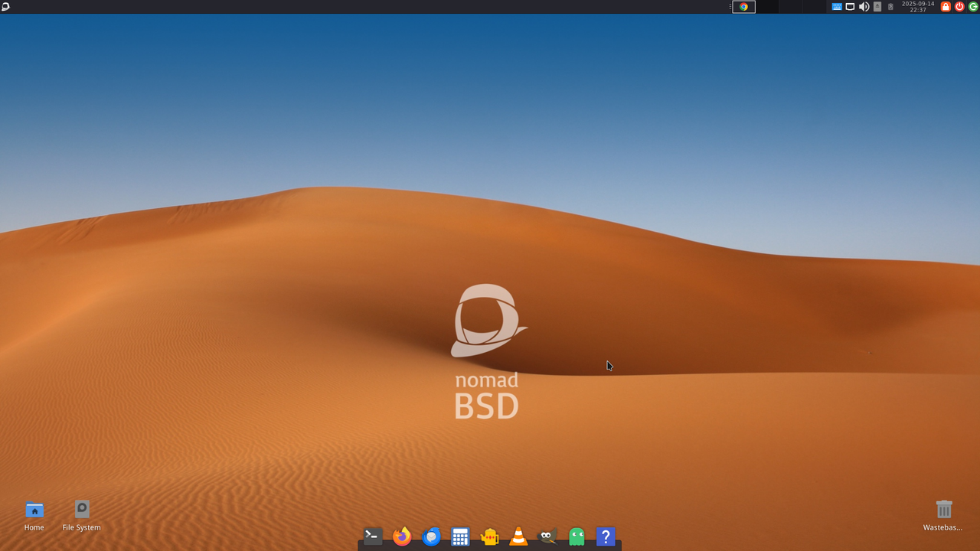Open the applications menu in the top-left corner
The height and width of the screenshot is (551, 980).
tap(6, 7)
